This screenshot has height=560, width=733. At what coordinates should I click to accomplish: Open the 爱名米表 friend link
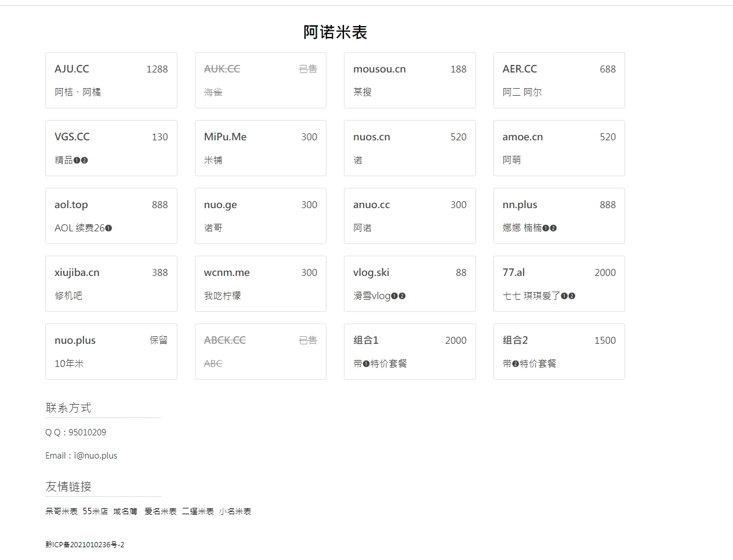tap(161, 511)
